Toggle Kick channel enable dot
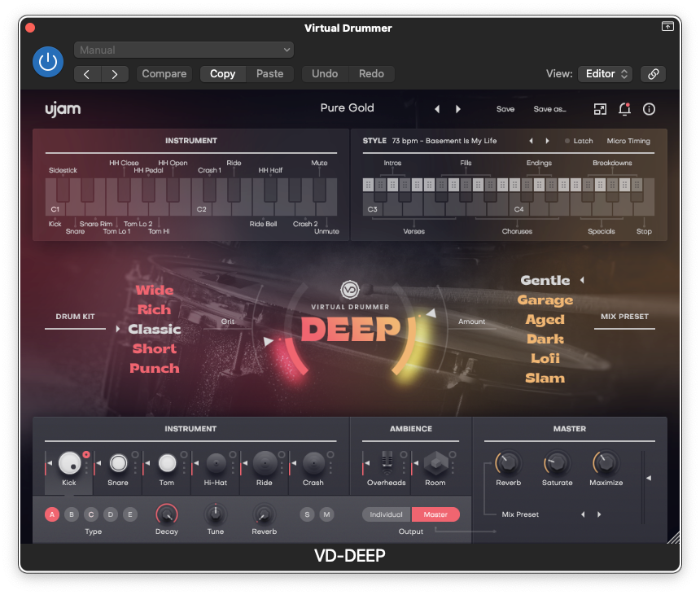This screenshot has height=595, width=700. (x=86, y=455)
